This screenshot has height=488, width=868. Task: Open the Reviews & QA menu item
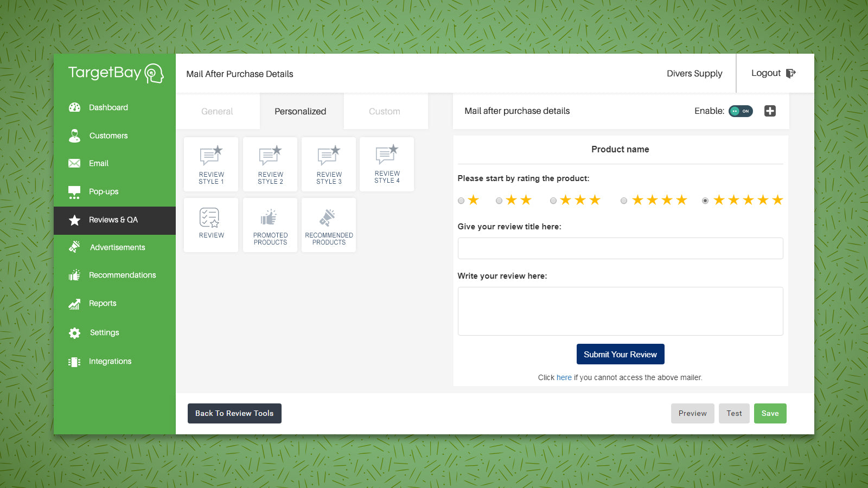pyautogui.click(x=114, y=220)
